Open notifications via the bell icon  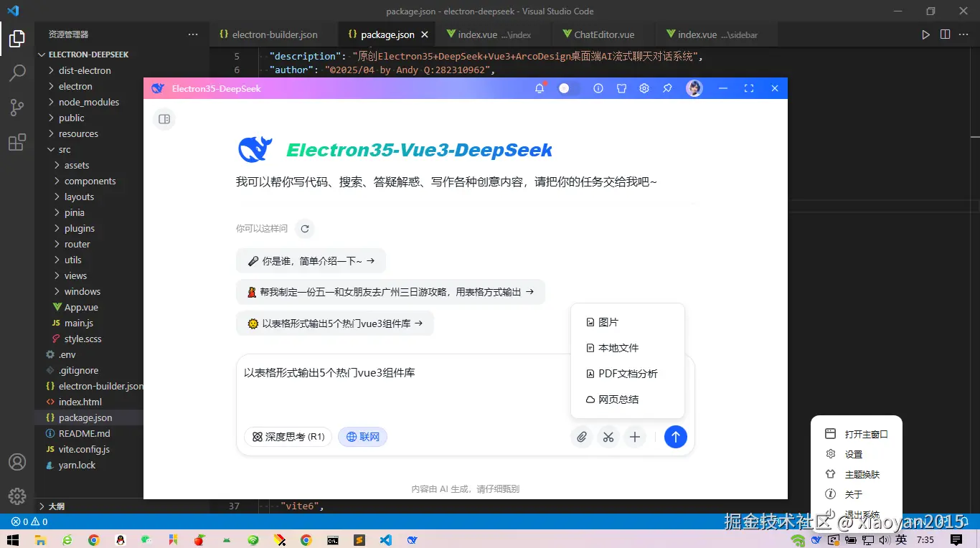(540, 88)
